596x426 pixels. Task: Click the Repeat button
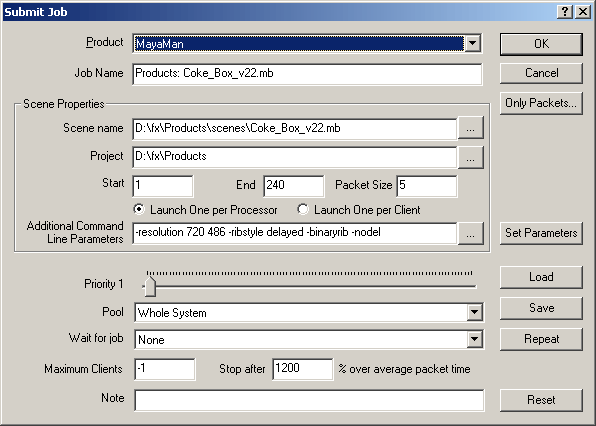(541, 339)
